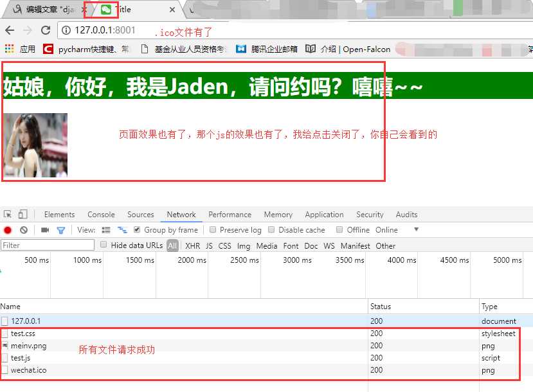This screenshot has width=533, height=392.
Task: Switch to the large request rows view icon
Action: tap(106, 230)
